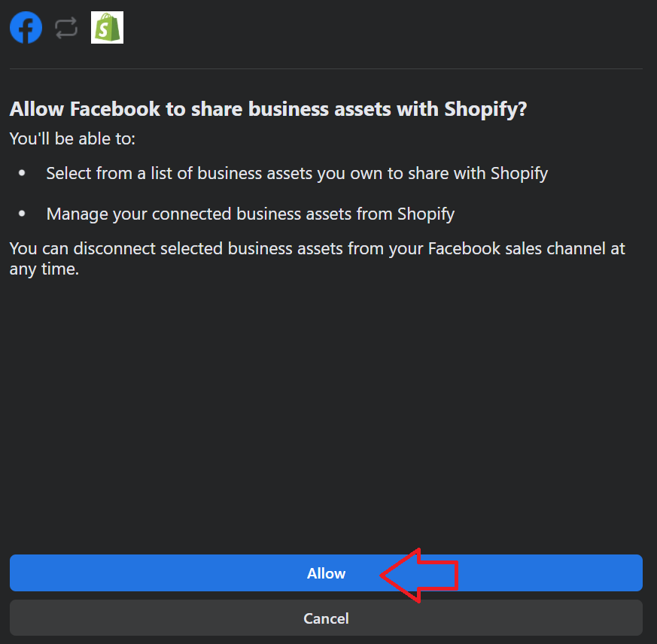Click the bullet dot before 'Select from a list'
This screenshot has height=644, width=657.
[22, 173]
